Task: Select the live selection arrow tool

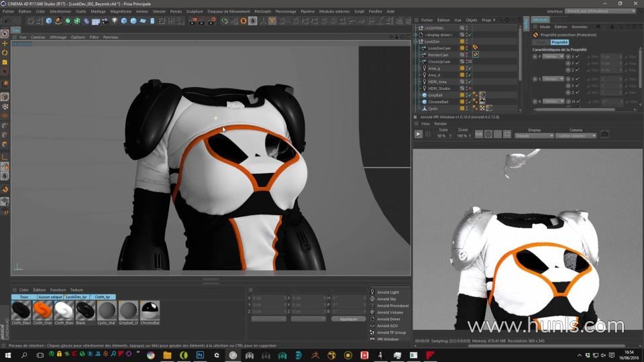Action: tap(5, 34)
